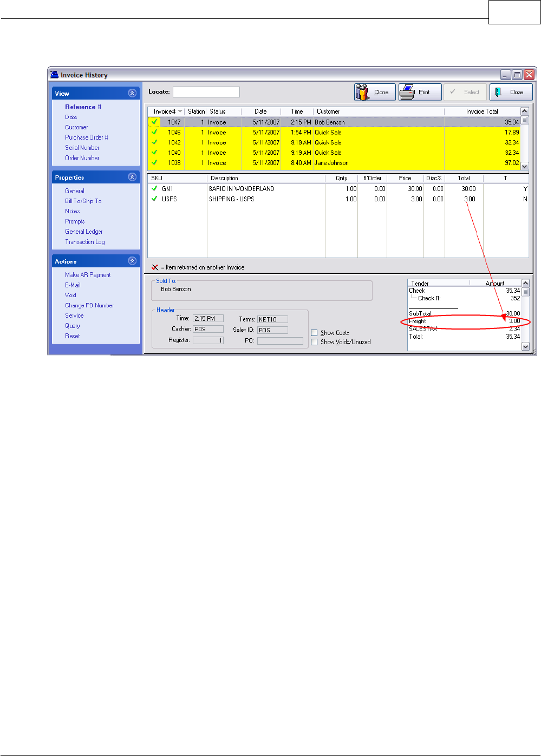Close the Invoice History with the Close button
The image size is (541, 756).
(x=511, y=92)
